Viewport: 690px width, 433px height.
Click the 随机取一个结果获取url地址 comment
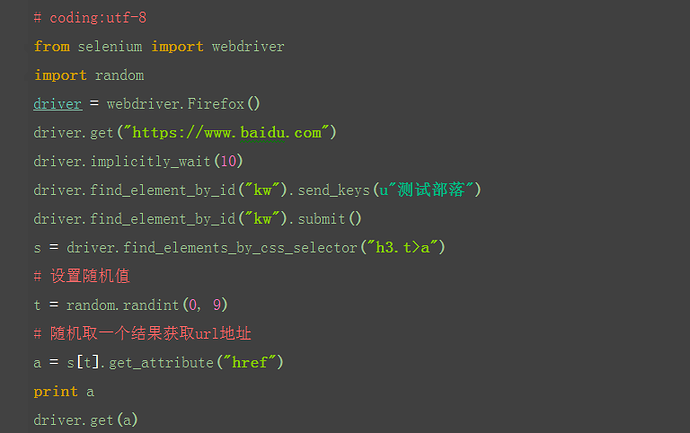(143, 334)
